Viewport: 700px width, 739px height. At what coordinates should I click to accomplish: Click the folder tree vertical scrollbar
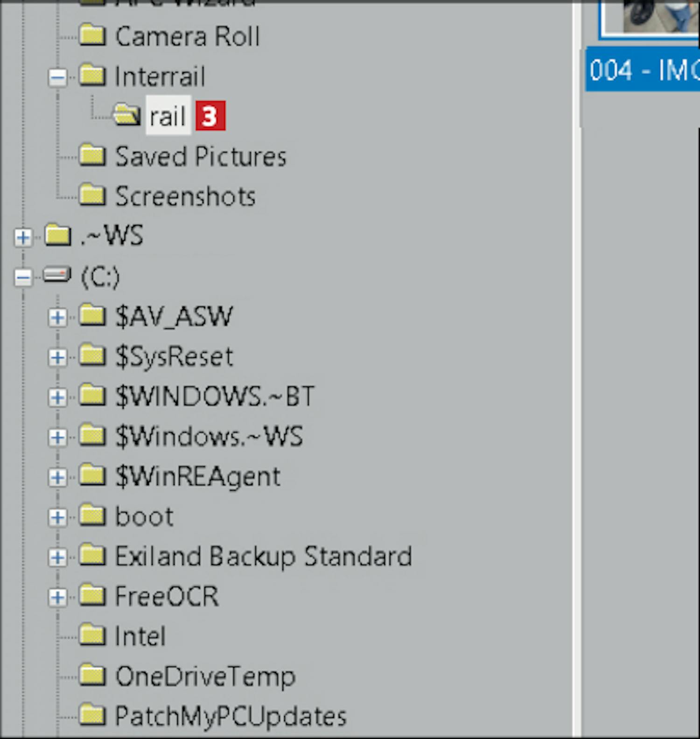click(577, 373)
